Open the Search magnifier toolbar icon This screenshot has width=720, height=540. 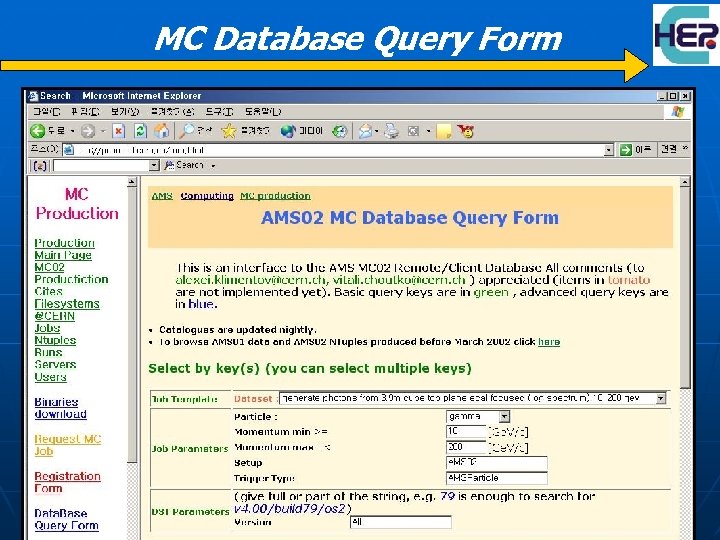[x=186, y=131]
